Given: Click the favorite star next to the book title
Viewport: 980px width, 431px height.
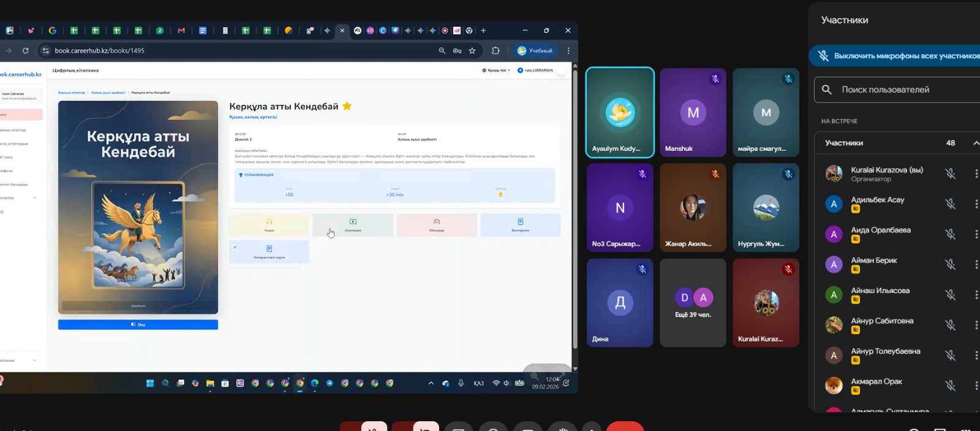Looking at the screenshot, I should click(347, 106).
